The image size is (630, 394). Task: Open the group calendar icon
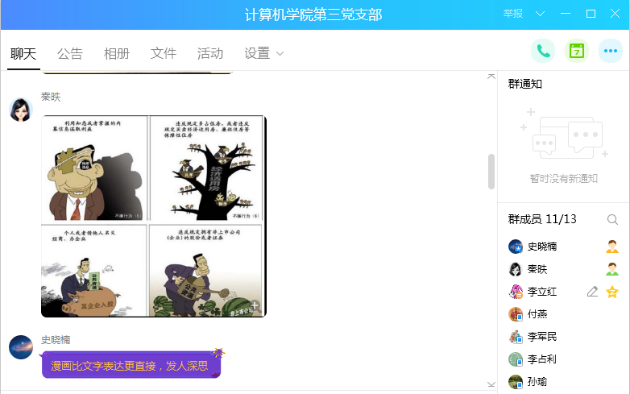click(x=577, y=51)
